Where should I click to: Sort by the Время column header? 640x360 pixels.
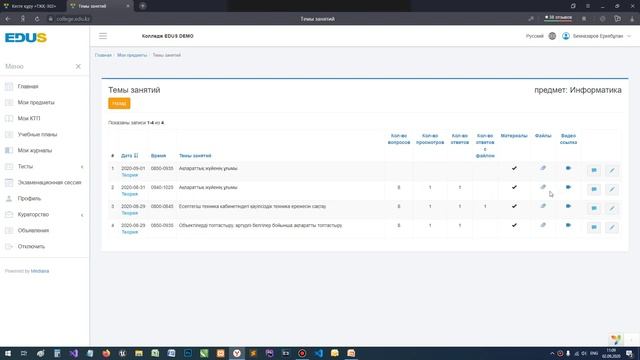pos(158,156)
